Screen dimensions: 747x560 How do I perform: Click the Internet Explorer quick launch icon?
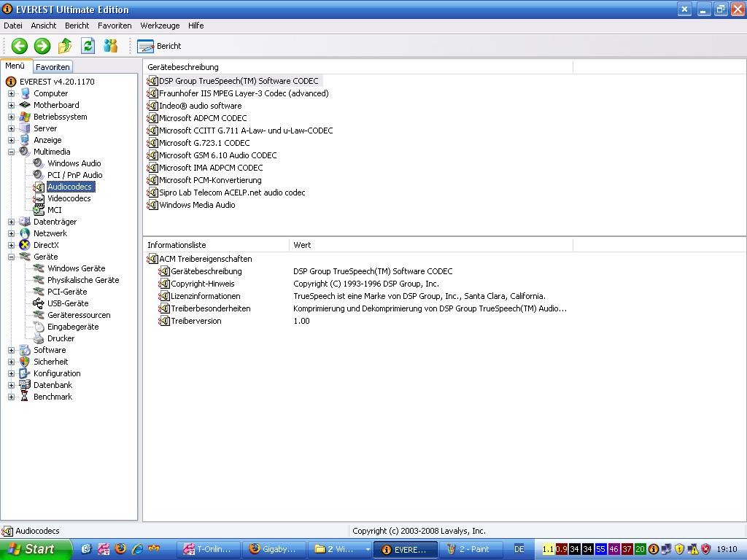137,549
